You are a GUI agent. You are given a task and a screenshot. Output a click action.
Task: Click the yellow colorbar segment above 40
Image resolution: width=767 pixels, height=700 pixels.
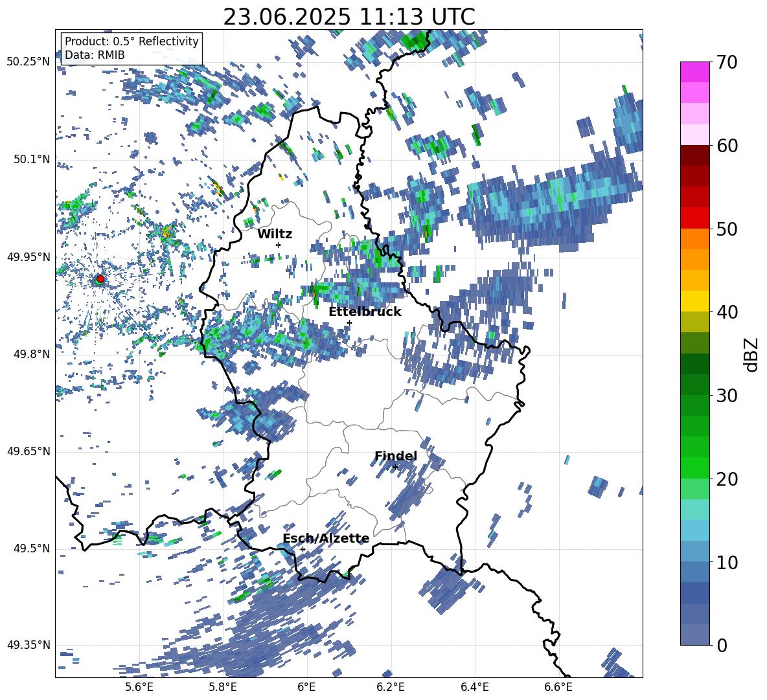(694, 301)
